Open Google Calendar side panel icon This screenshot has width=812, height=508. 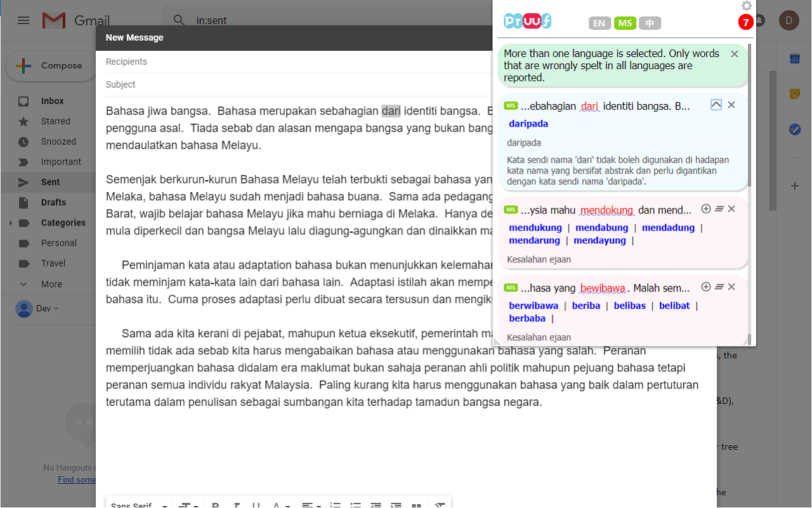point(794,58)
